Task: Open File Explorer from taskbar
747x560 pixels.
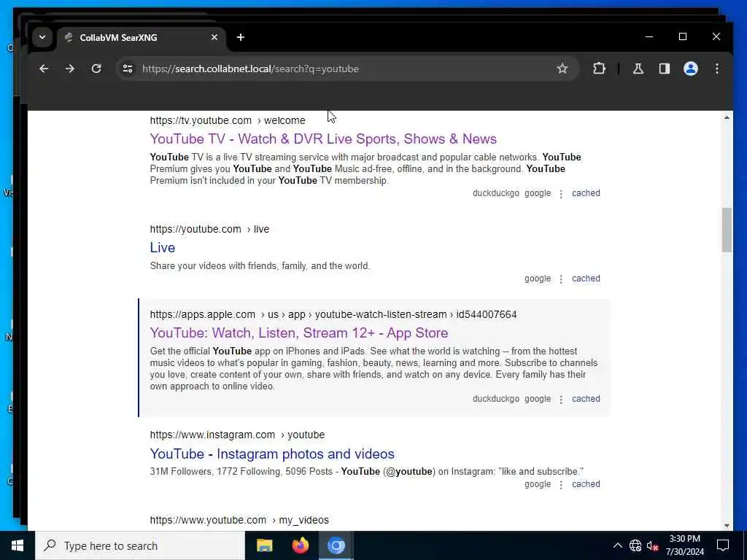Action: pyautogui.click(x=264, y=545)
